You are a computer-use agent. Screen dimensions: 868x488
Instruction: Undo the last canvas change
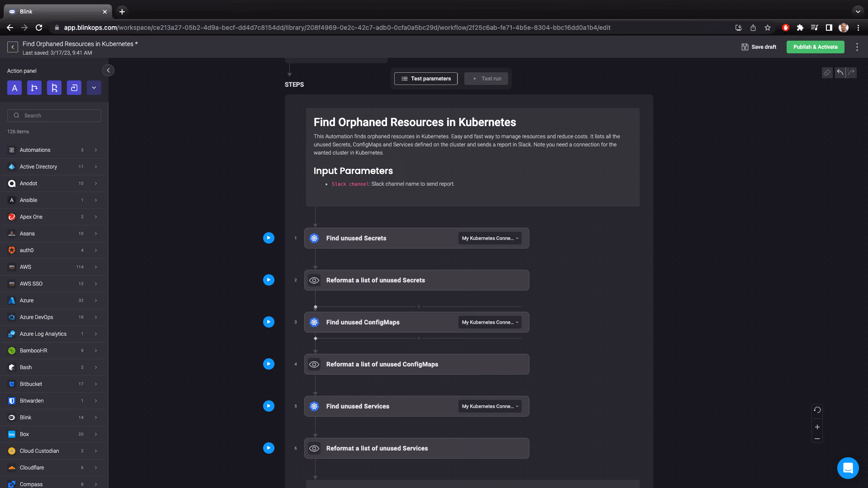pyautogui.click(x=840, y=72)
